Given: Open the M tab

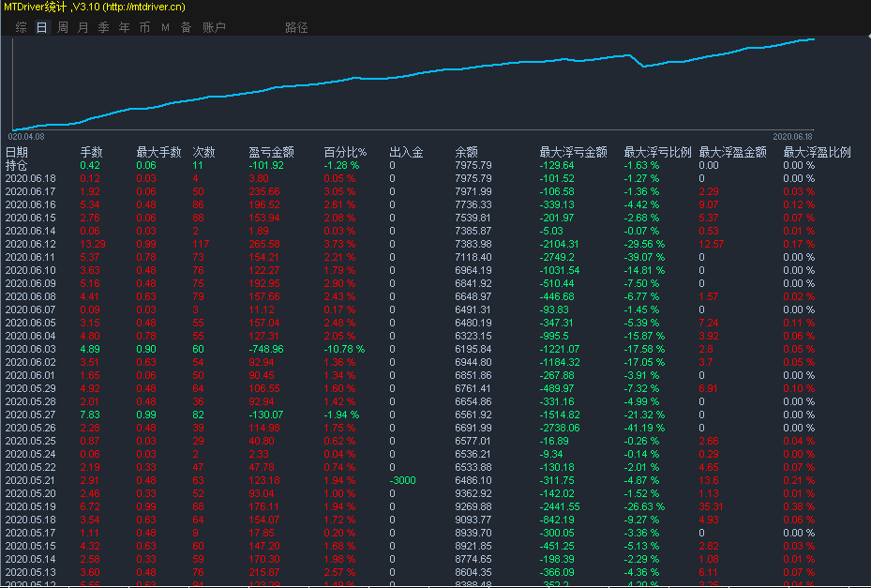Looking at the screenshot, I should [x=166, y=27].
